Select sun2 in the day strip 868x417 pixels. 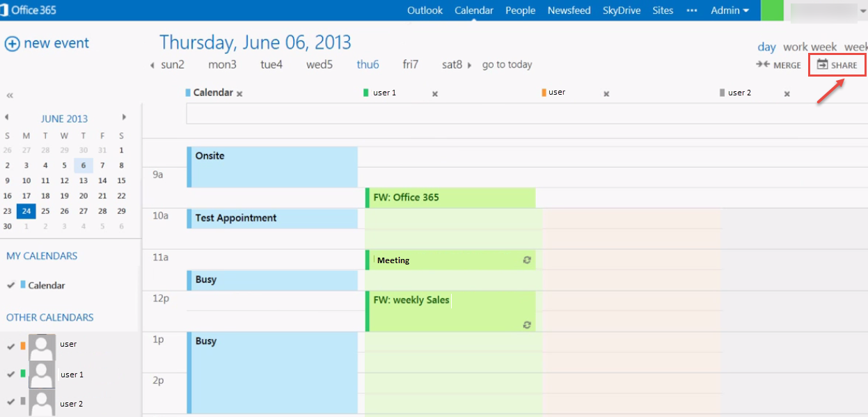tap(172, 65)
